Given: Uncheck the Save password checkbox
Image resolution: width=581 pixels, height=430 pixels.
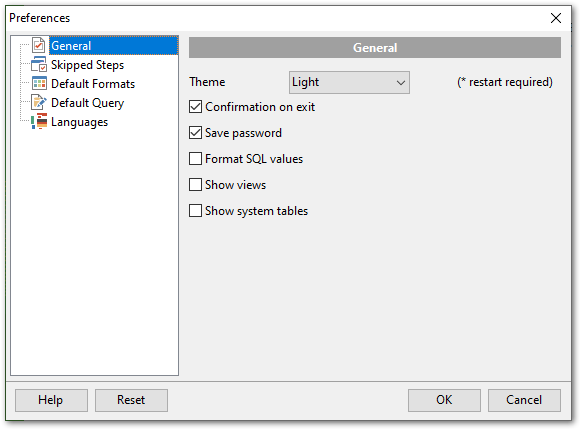Looking at the screenshot, I should click(x=195, y=133).
